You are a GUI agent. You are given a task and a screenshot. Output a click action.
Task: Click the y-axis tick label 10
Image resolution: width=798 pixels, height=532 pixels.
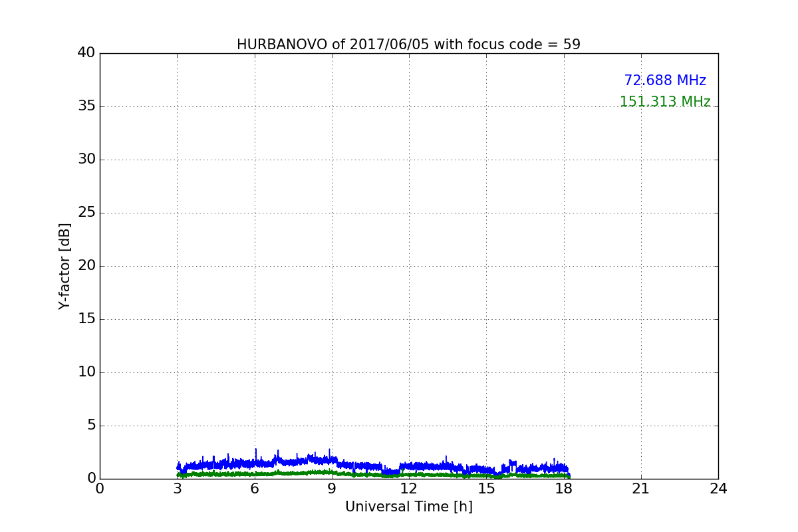(x=86, y=372)
